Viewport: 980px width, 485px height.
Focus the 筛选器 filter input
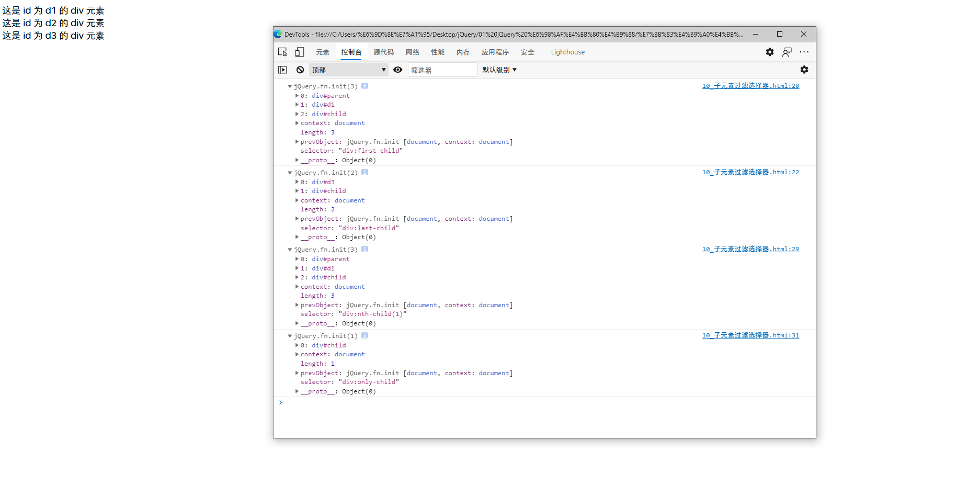442,70
